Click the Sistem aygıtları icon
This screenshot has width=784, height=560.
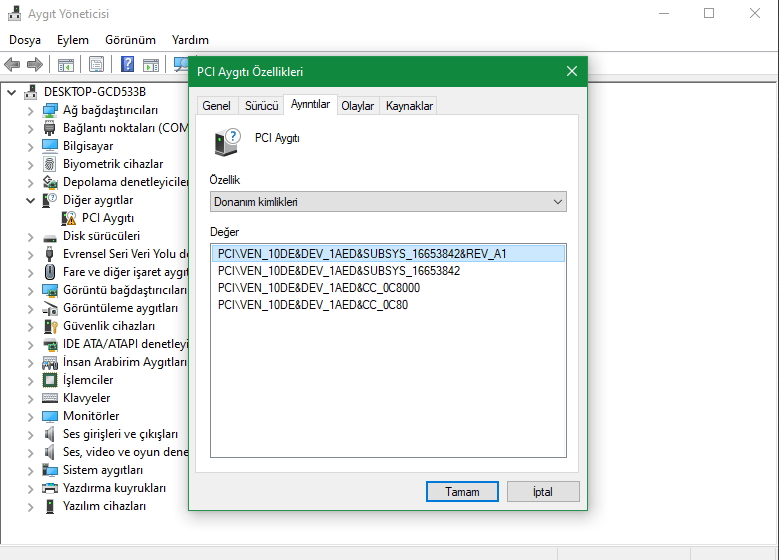(x=50, y=470)
